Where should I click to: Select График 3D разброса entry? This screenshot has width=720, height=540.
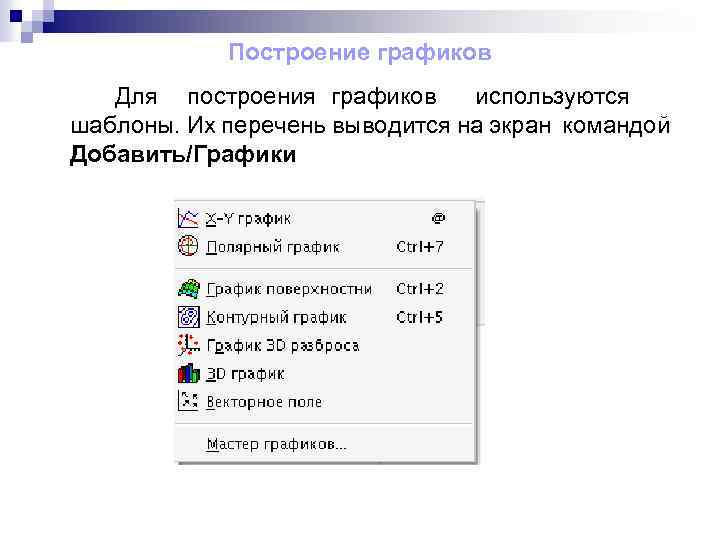click(x=324, y=345)
